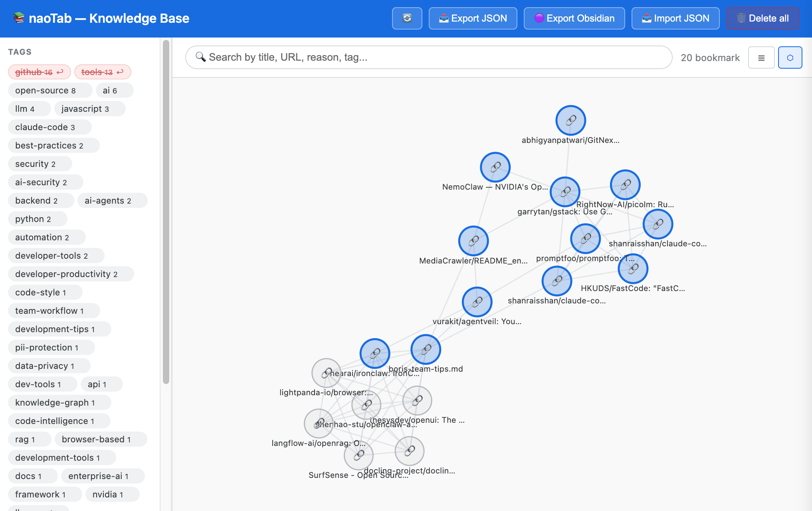812x511 pixels.
Task: Click Delete all button
Action: pyautogui.click(x=762, y=18)
